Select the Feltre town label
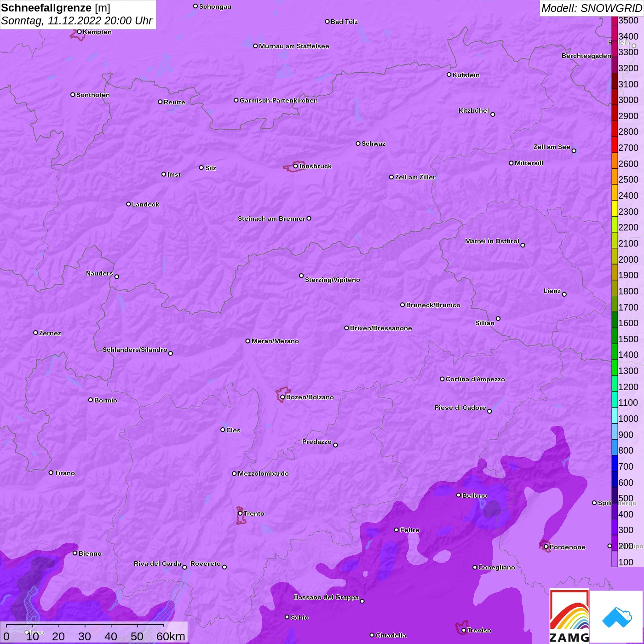This screenshot has width=644, height=644. tap(410, 530)
